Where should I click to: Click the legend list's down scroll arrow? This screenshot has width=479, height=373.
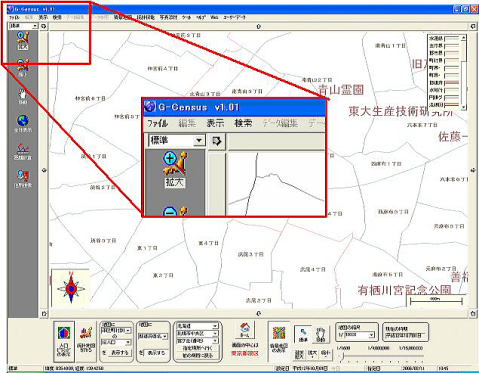[463, 107]
